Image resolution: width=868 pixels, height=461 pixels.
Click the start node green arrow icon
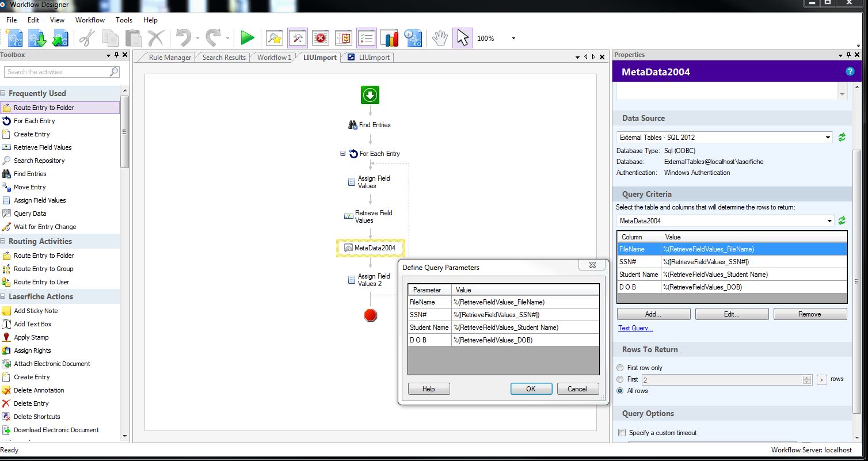370,95
